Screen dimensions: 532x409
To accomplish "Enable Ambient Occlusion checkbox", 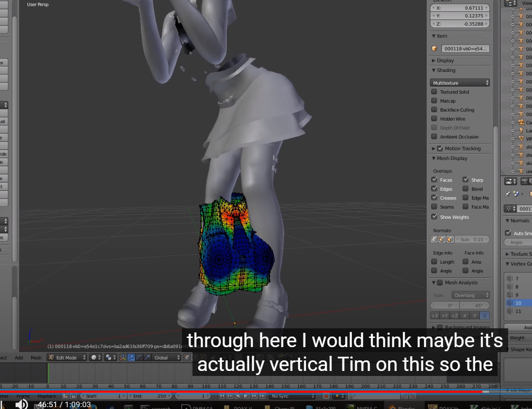I will click(434, 137).
